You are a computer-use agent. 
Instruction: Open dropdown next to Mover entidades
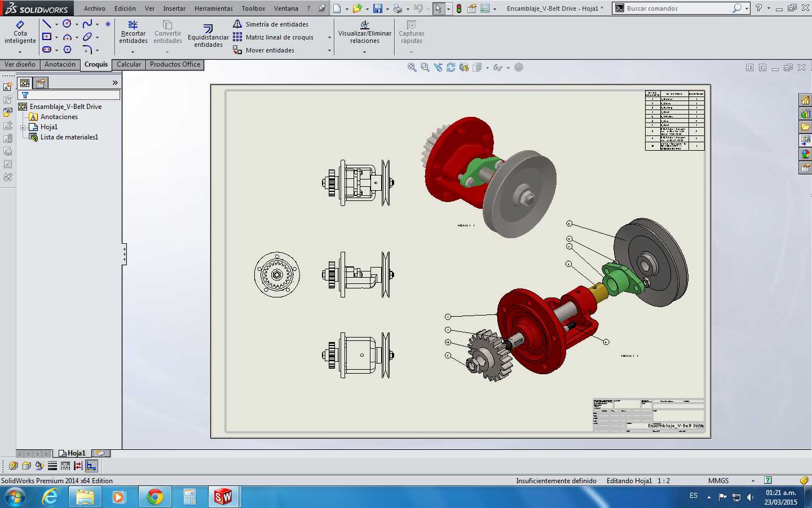[x=329, y=50]
